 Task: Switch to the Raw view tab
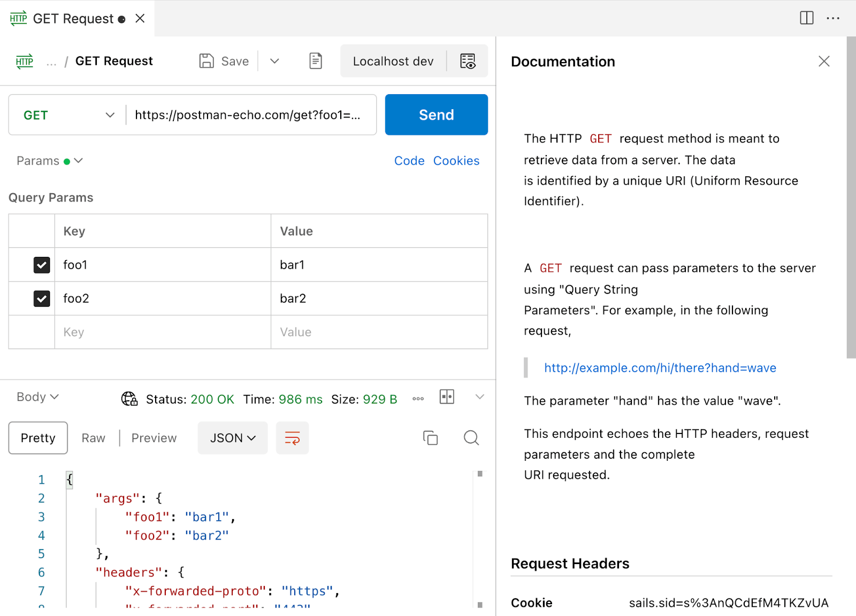[x=93, y=438]
